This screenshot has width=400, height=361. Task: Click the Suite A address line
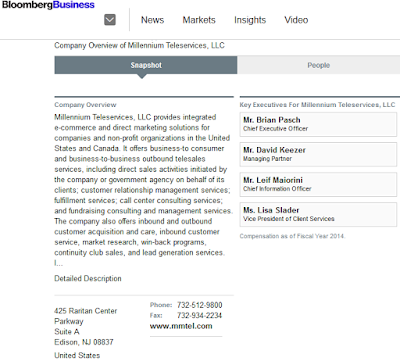[x=67, y=332]
